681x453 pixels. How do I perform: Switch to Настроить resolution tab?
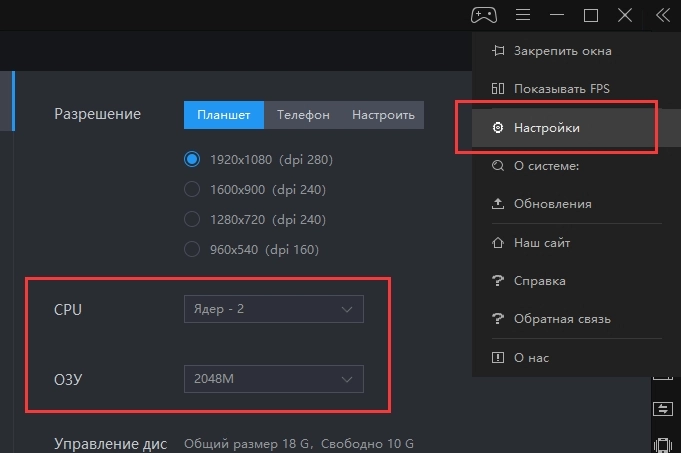383,115
